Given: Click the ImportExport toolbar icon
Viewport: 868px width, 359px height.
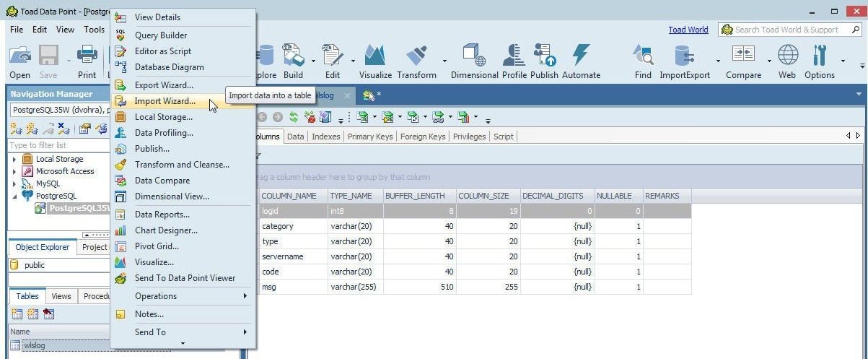Looking at the screenshot, I should (685, 61).
